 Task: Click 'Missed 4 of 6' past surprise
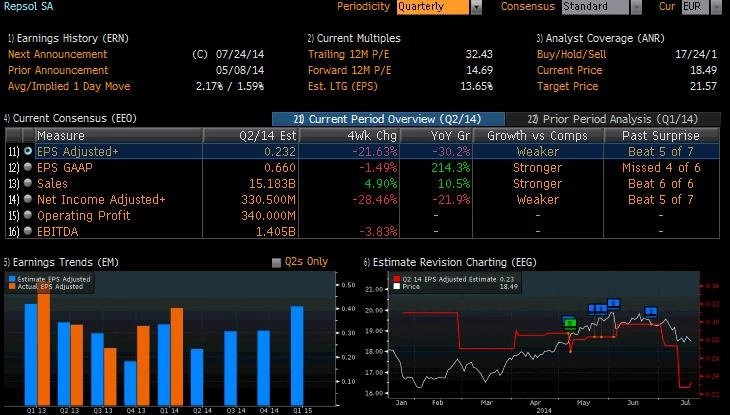point(661,167)
